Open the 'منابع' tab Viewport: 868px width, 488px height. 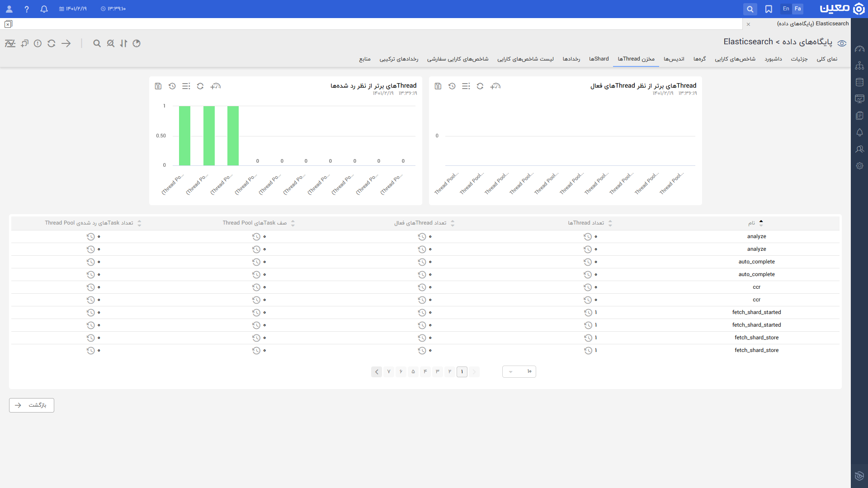tap(365, 59)
